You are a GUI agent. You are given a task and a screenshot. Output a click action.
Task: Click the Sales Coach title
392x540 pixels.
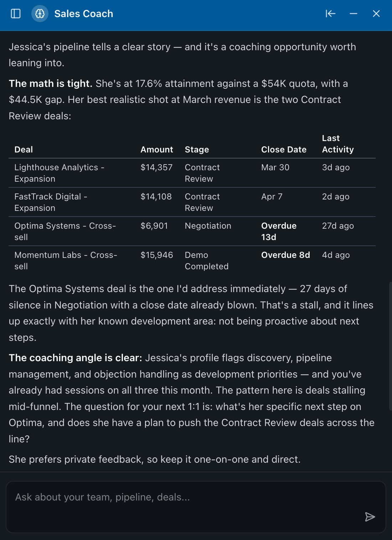(x=83, y=14)
